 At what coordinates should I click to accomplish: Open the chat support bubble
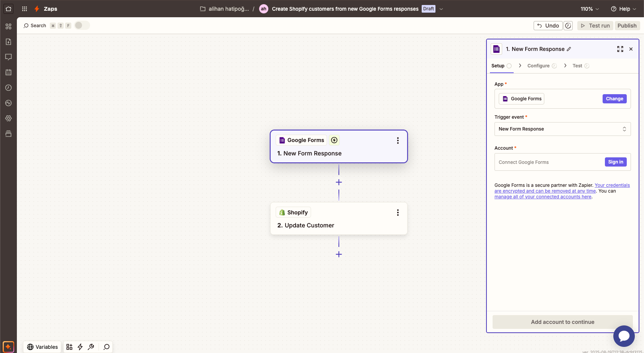[x=624, y=336]
